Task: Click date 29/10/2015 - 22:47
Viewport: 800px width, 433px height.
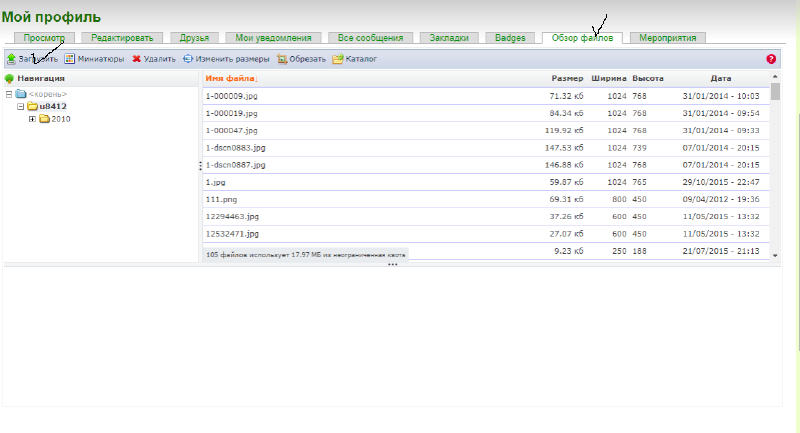Action: coord(721,182)
